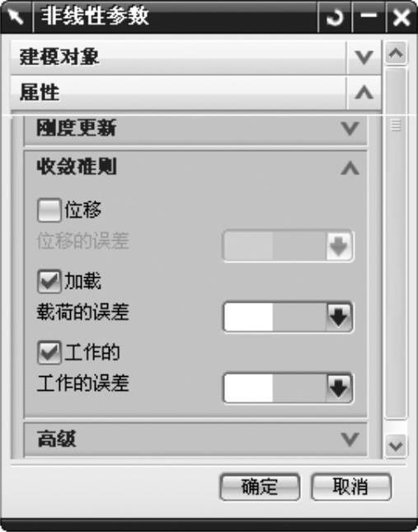
Task: Click the 取消 button
Action: coord(351,487)
